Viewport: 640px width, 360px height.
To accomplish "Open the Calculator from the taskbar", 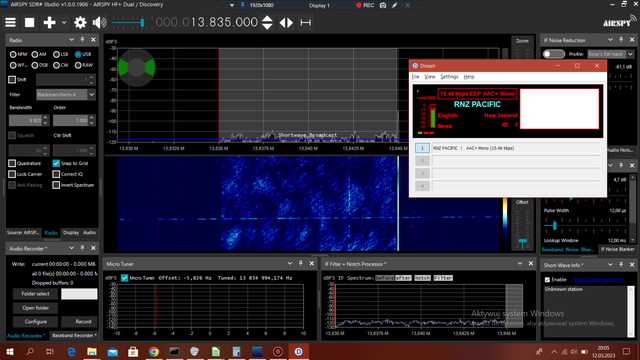I will [x=236, y=351].
